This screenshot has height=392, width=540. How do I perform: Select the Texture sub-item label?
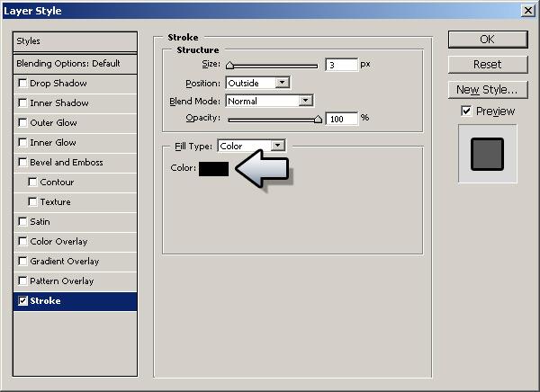(x=56, y=202)
